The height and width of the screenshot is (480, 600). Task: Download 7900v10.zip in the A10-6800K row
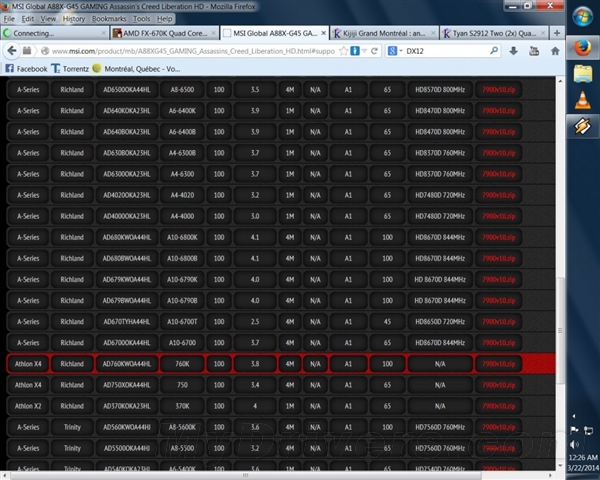[498, 237]
